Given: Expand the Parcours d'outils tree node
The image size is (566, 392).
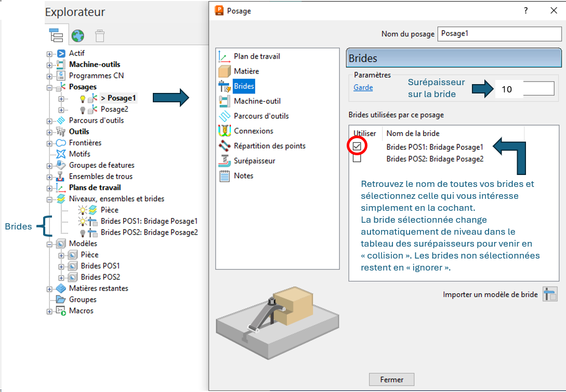Looking at the screenshot, I should [49, 121].
